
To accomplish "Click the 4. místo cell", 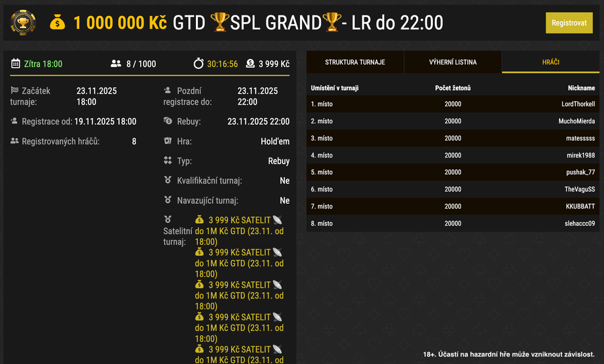I will click(x=321, y=155).
